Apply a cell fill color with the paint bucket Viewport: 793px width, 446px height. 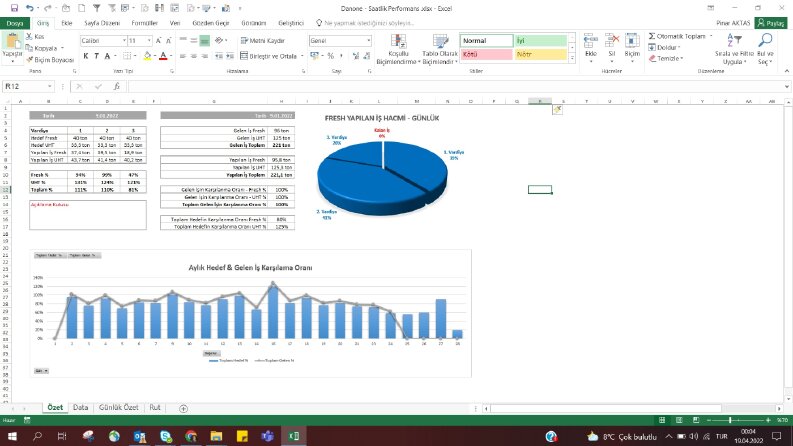[x=147, y=56]
